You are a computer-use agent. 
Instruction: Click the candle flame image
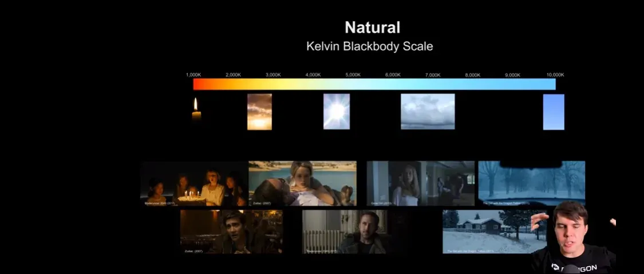[x=196, y=109]
